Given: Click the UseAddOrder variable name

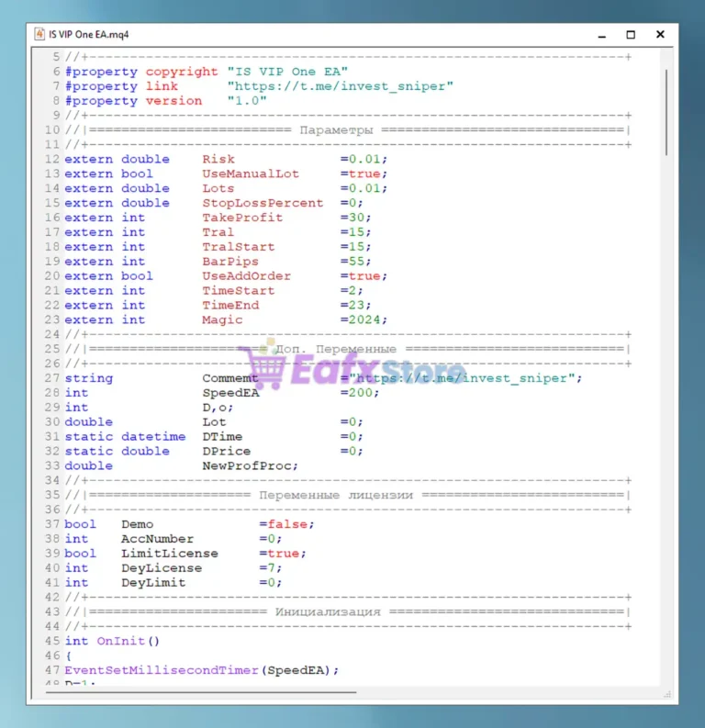Looking at the screenshot, I should coord(246,276).
